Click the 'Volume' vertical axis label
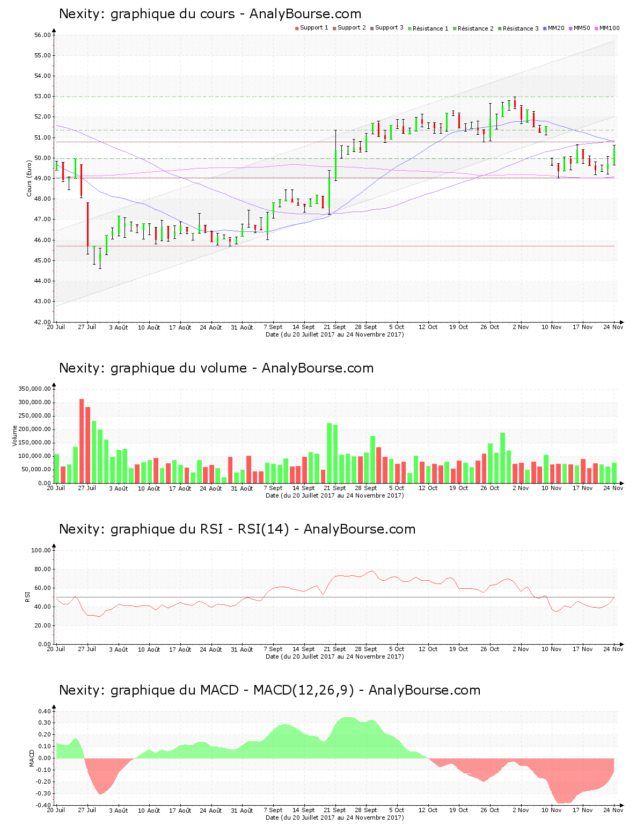644x832 pixels. tap(14, 436)
